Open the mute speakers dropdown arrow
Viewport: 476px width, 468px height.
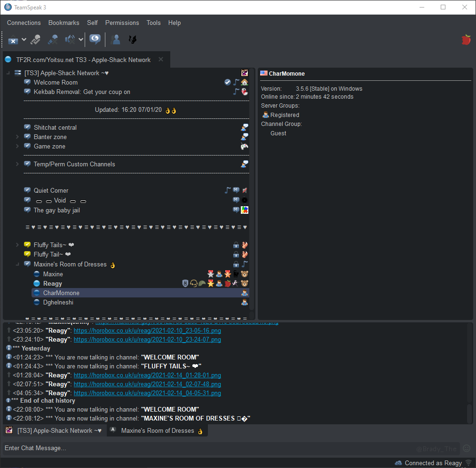pyautogui.click(x=81, y=40)
